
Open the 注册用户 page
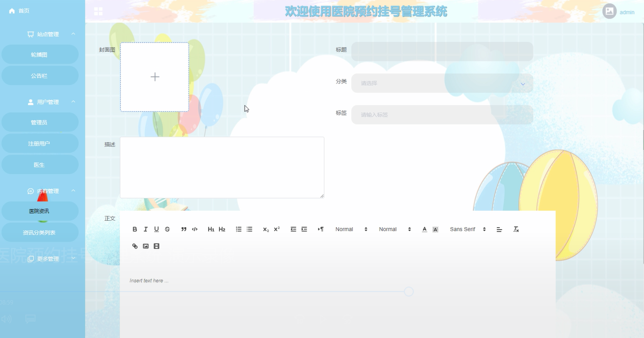40,143
